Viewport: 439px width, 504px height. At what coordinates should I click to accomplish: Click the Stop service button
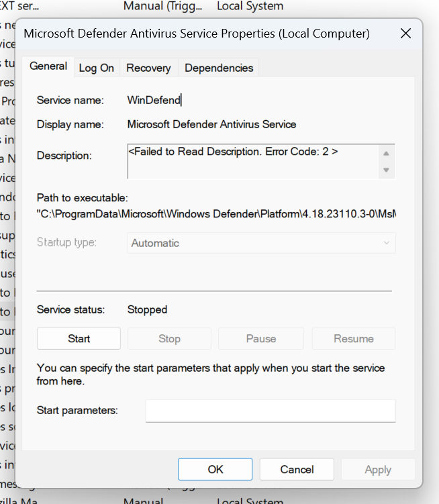point(169,339)
